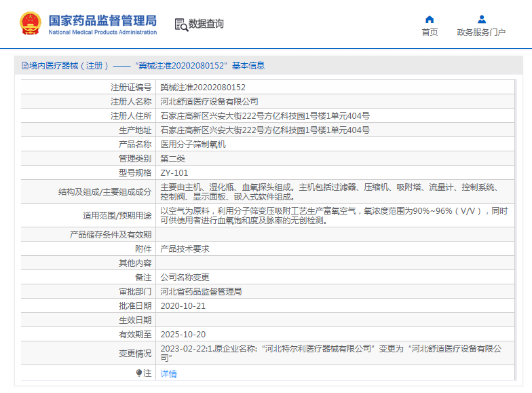
Task: Click the 首页 home icon
Action: 430,19
